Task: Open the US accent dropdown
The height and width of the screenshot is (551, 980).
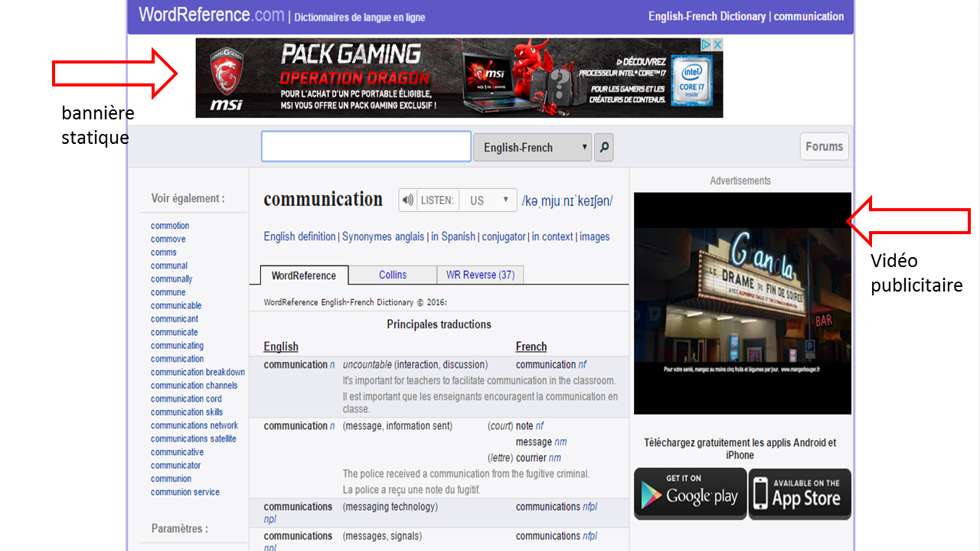Action: coord(489,201)
